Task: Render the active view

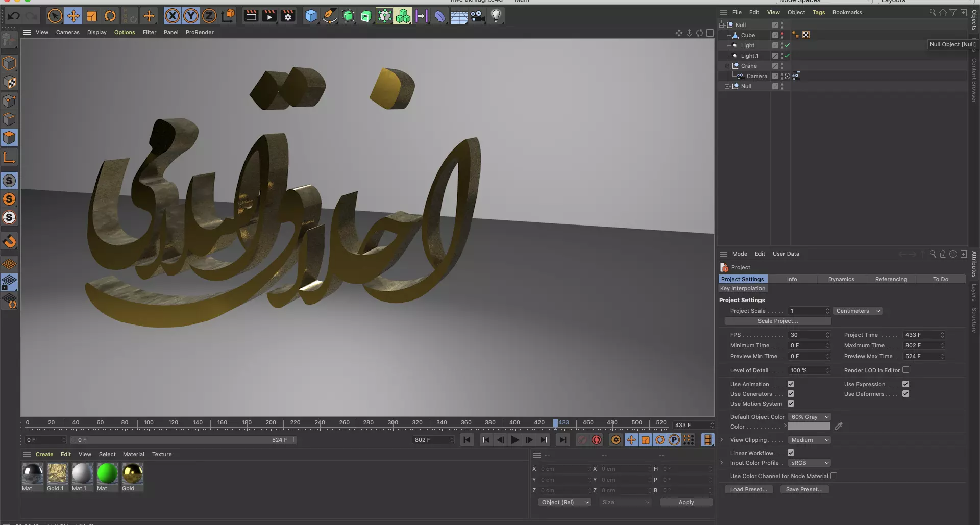Action: 251,16
